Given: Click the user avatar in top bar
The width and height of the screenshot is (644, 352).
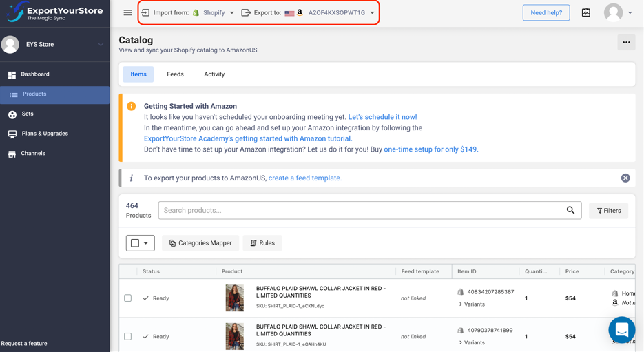Looking at the screenshot, I should click(x=613, y=12).
